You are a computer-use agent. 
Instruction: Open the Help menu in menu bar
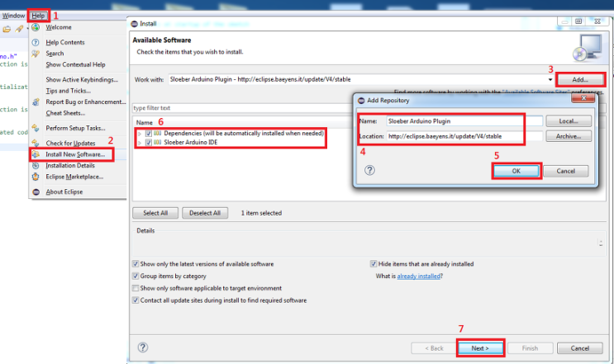[x=38, y=16]
